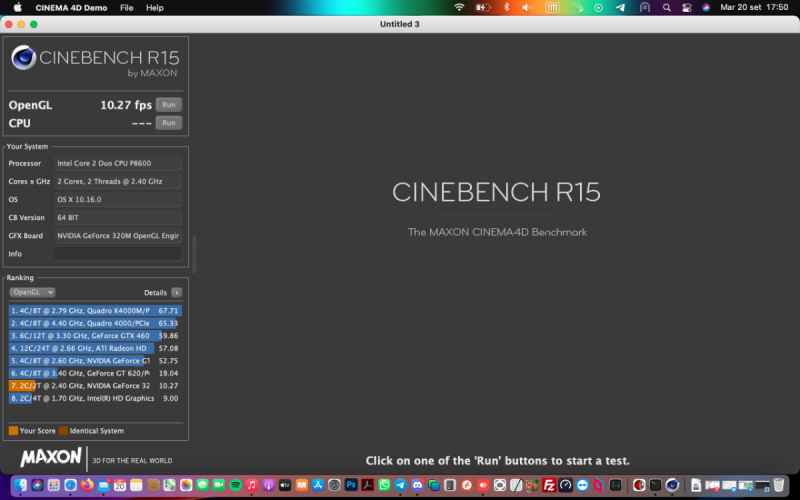
Task: Open Spotify from the dock
Action: tap(236, 485)
